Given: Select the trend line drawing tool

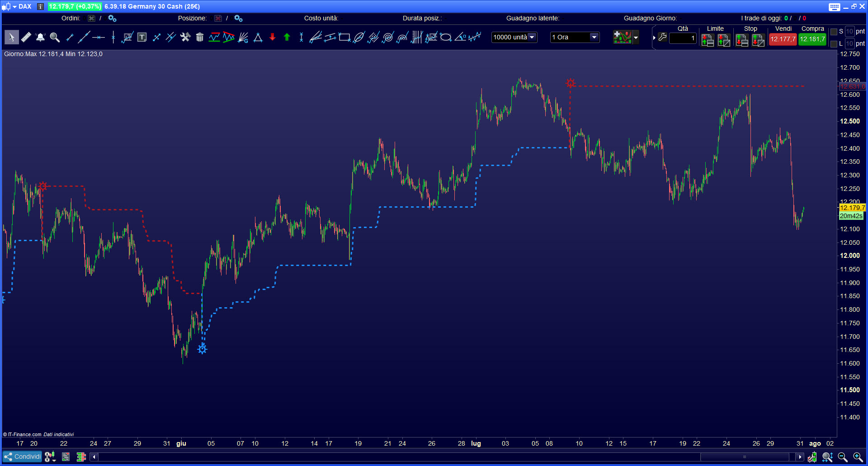Looking at the screenshot, I should [84, 37].
